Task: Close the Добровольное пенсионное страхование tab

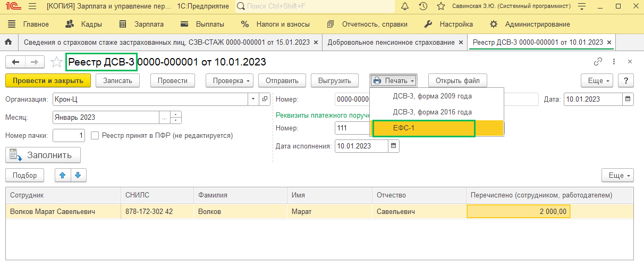Action: click(x=461, y=42)
